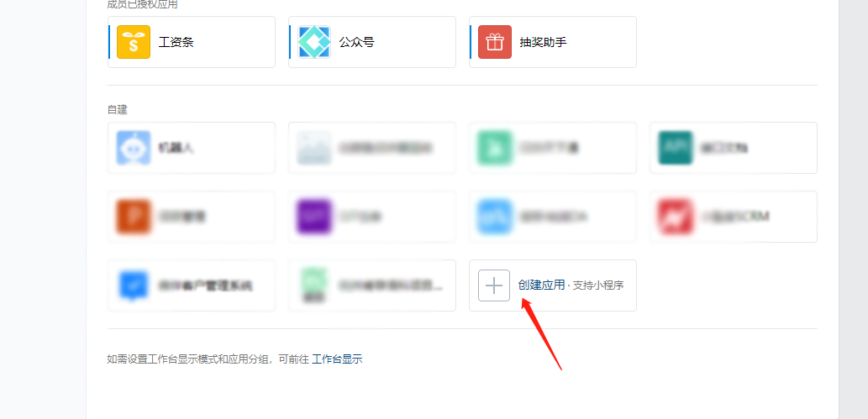
Task: Click the vertical scrollbar on the right
Action: pos(853,209)
